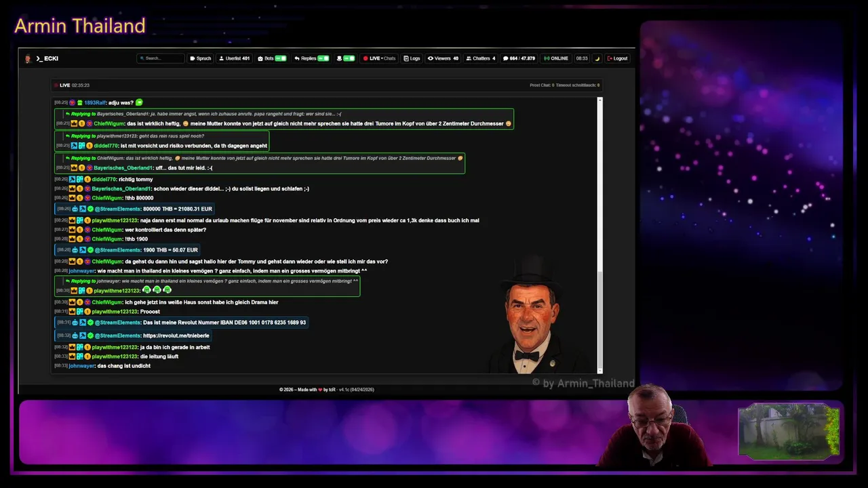The width and height of the screenshot is (868, 488).
Task: Toggle the switch beside the hat icon
Action: (349, 58)
